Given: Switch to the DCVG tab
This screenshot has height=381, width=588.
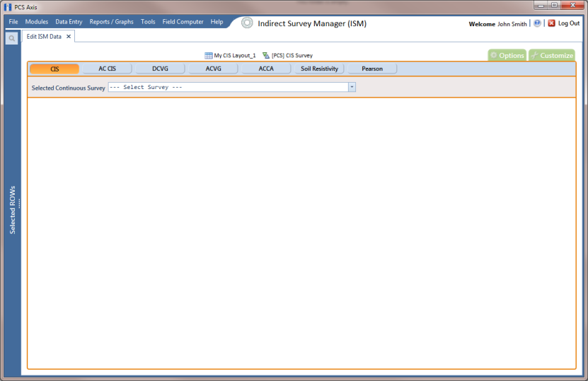Looking at the screenshot, I should point(160,69).
